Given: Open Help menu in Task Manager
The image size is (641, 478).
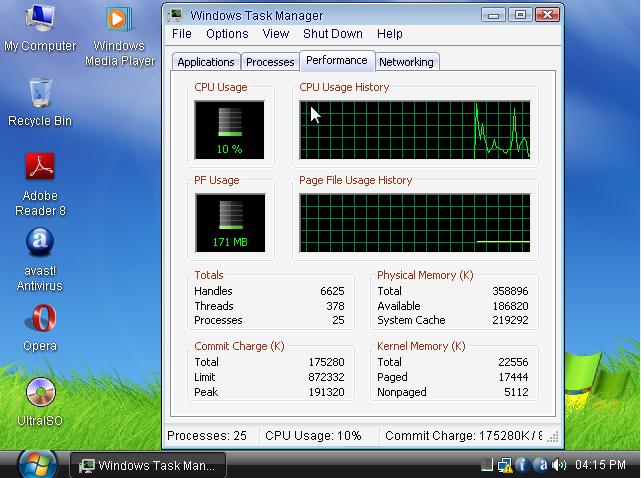Looking at the screenshot, I should [x=390, y=34].
